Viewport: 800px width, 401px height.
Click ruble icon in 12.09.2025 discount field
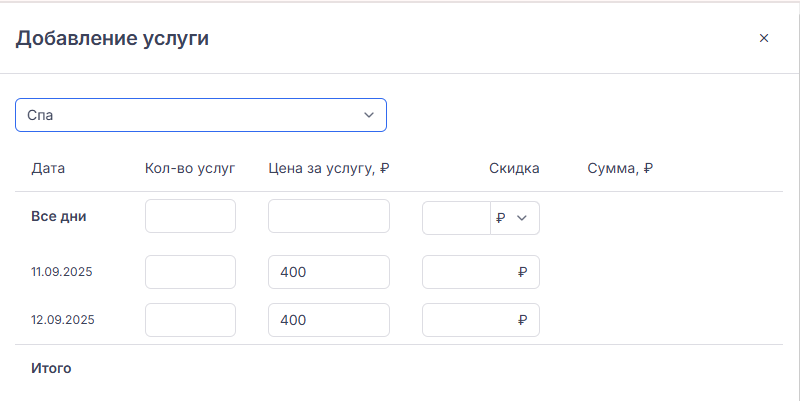[522, 320]
